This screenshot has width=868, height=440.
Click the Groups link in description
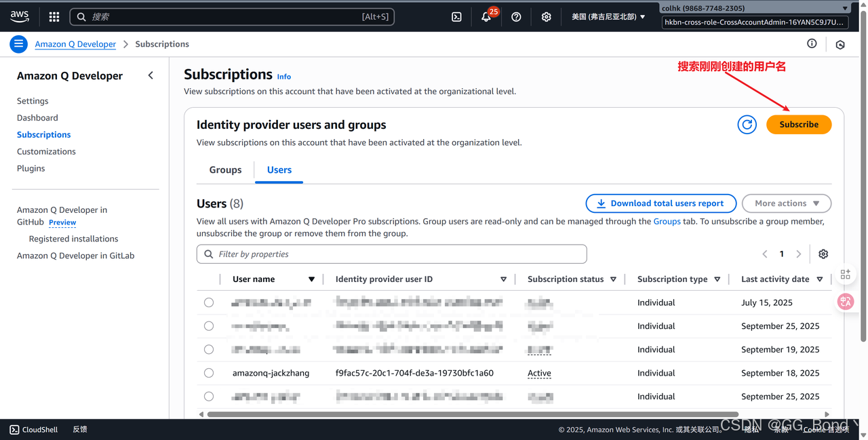coord(667,222)
